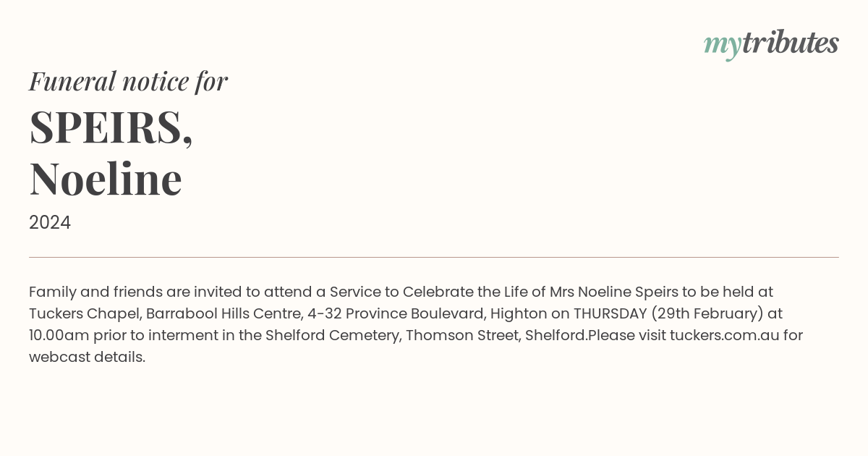Click the green 'my' part of logo
This screenshot has width=868, height=456.
tap(723, 46)
